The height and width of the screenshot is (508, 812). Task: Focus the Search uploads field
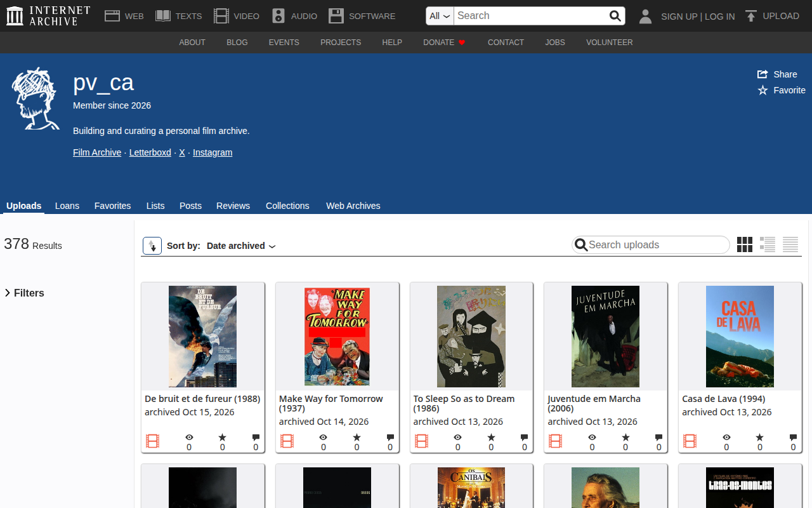point(651,244)
